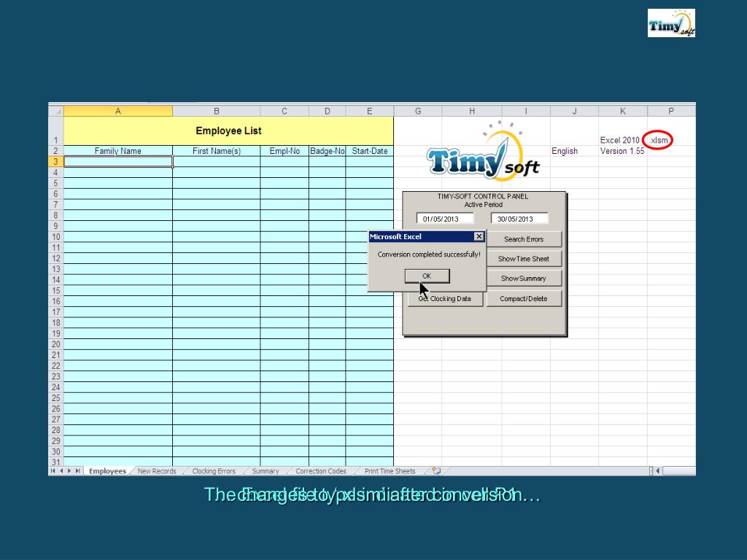
Task: Switch to the New Records sheet tab
Action: (157, 471)
